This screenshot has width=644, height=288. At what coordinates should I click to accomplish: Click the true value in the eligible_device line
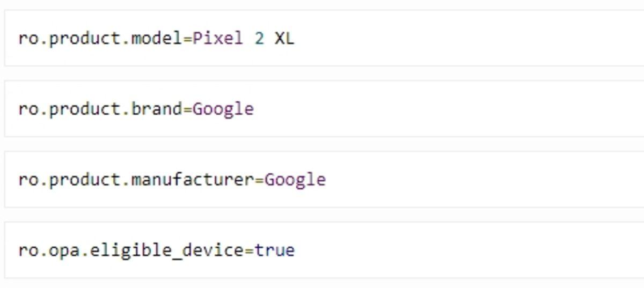pos(274,250)
